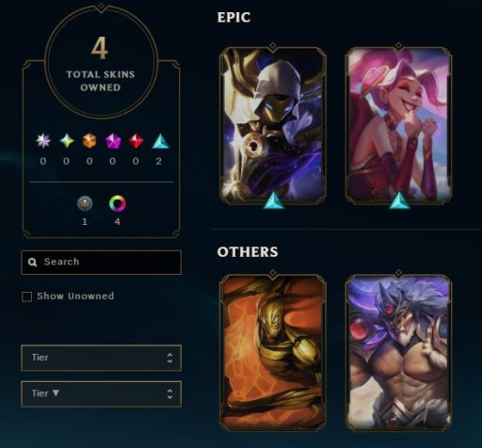Screen dimensions: 482x448
Task: Click the orange Mythic tier gem icon
Action: point(89,141)
